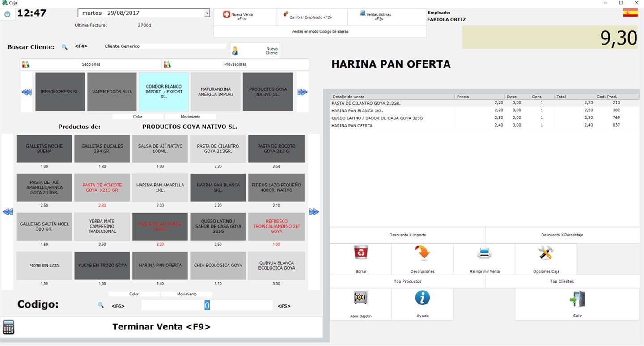Click the Nuevo Cliente person icon
Image resolution: width=644 pixels, height=346 pixels.
point(235,51)
